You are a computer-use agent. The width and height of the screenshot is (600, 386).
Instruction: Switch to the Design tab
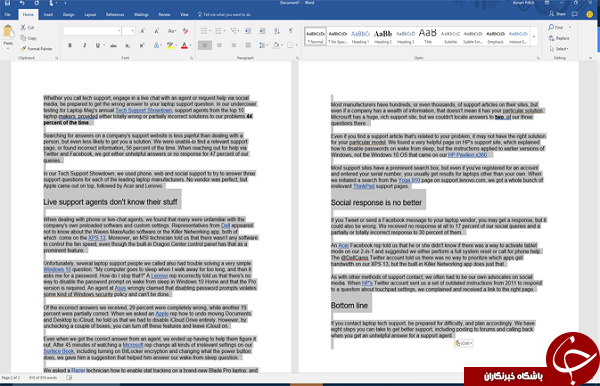coord(68,15)
